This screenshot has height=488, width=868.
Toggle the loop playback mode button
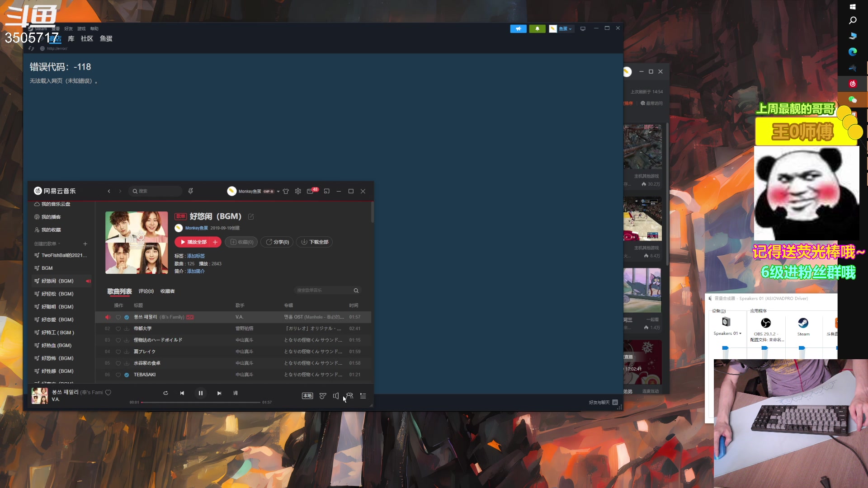[165, 393]
